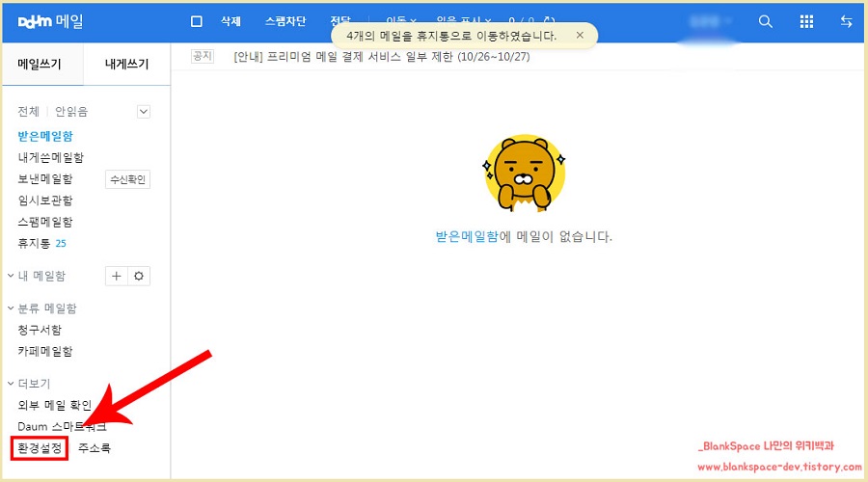The height and width of the screenshot is (482, 868).
Task: Switch to the 내게쓰기 tab
Action: (126, 65)
